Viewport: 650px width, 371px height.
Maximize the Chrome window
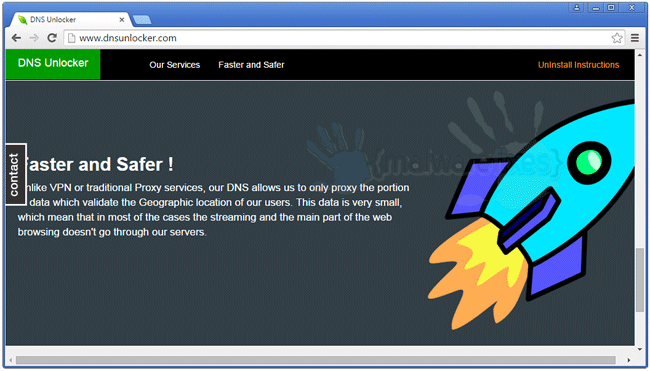611,7
